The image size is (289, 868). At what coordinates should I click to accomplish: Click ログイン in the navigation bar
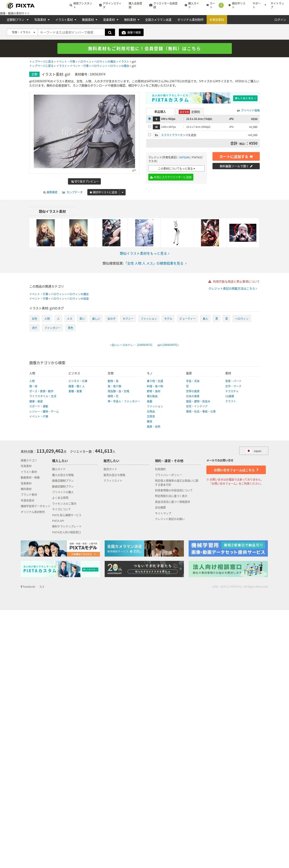coord(280,20)
